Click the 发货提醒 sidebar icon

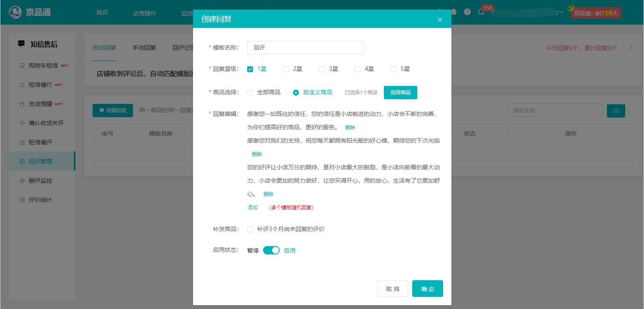point(22,104)
